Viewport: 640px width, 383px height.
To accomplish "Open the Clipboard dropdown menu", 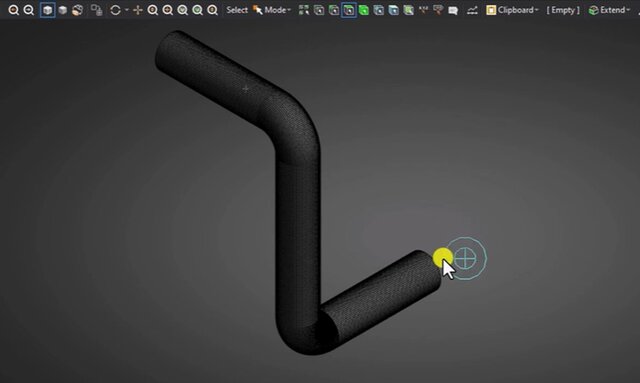I will [512, 10].
